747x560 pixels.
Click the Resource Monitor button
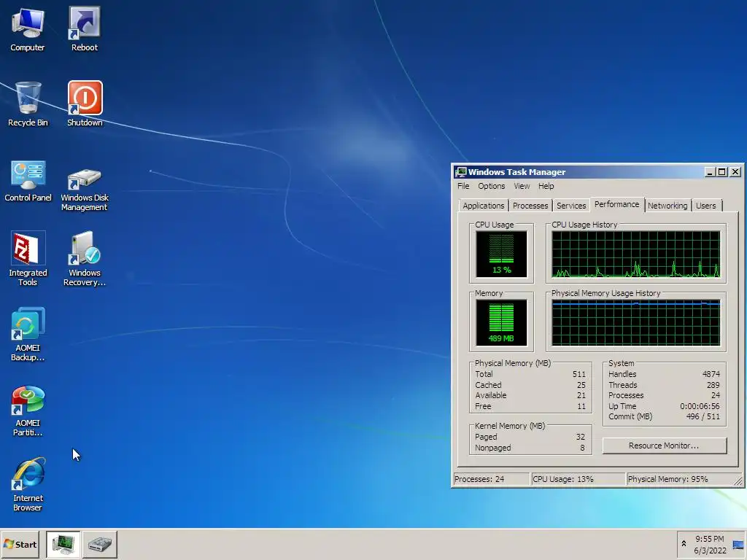click(664, 446)
